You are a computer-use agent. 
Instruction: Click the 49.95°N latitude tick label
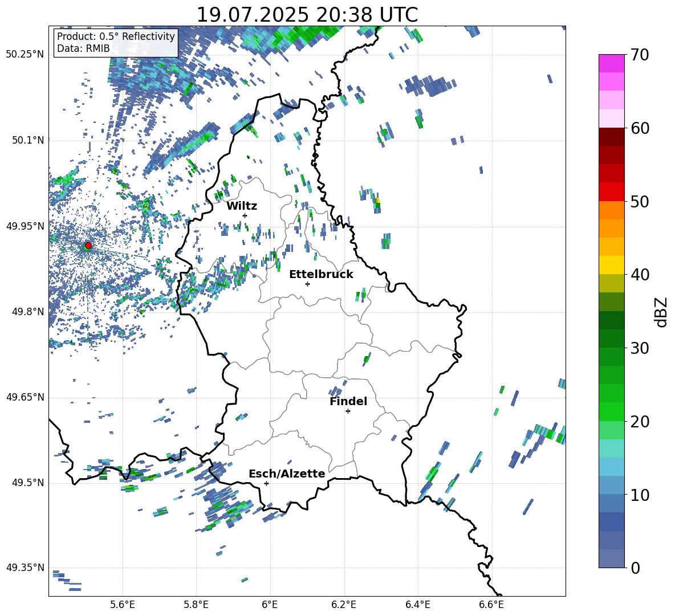tap(25, 226)
